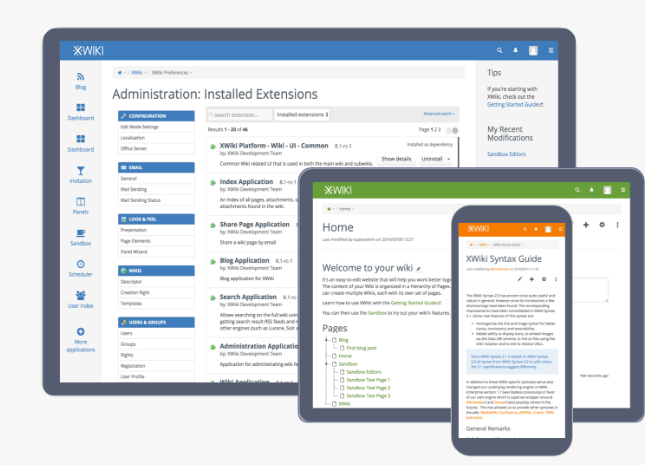The width and height of the screenshot is (645, 465).
Task: Open User Index in sidebar
Action: 81,300
